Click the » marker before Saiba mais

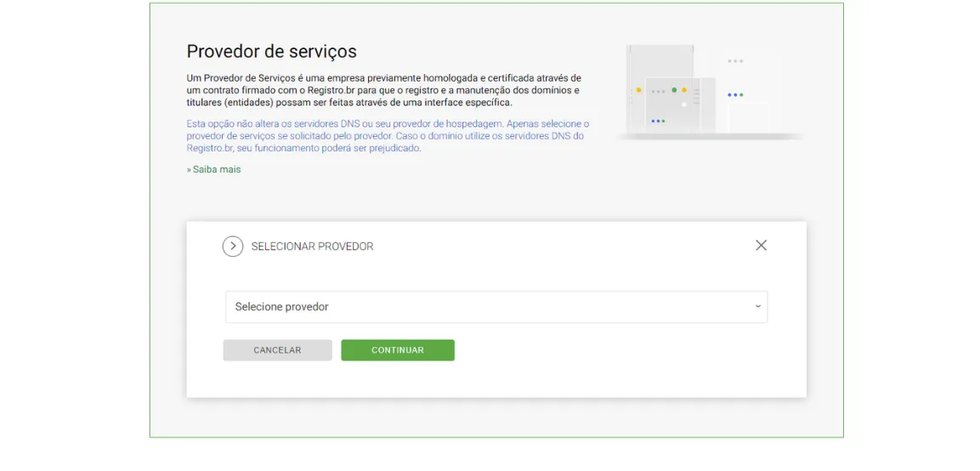(x=189, y=169)
